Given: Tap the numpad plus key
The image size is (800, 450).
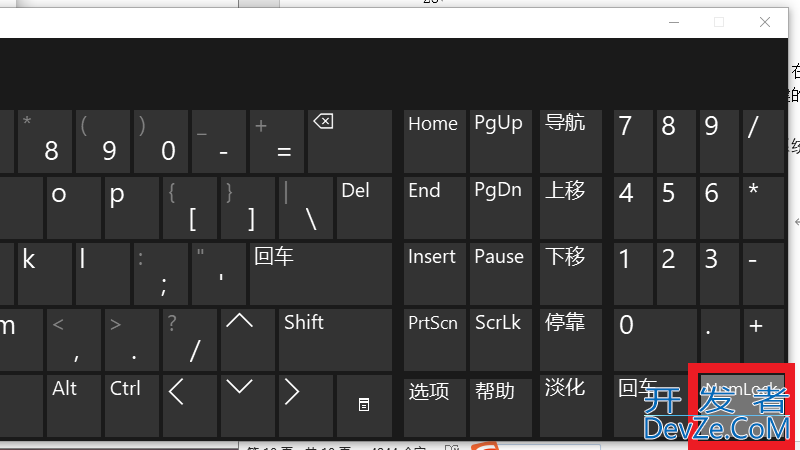Looking at the screenshot, I should 763,340.
